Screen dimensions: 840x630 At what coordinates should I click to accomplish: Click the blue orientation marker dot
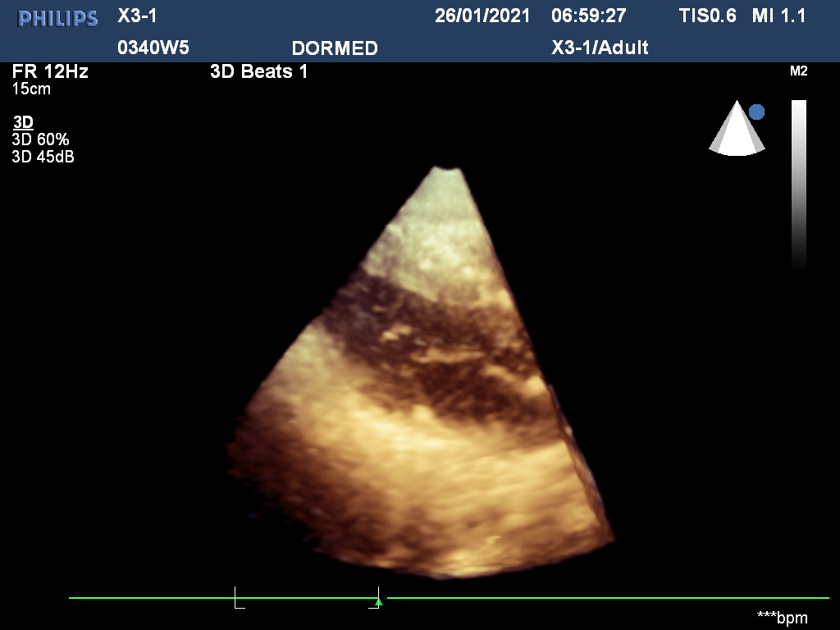tap(756, 112)
